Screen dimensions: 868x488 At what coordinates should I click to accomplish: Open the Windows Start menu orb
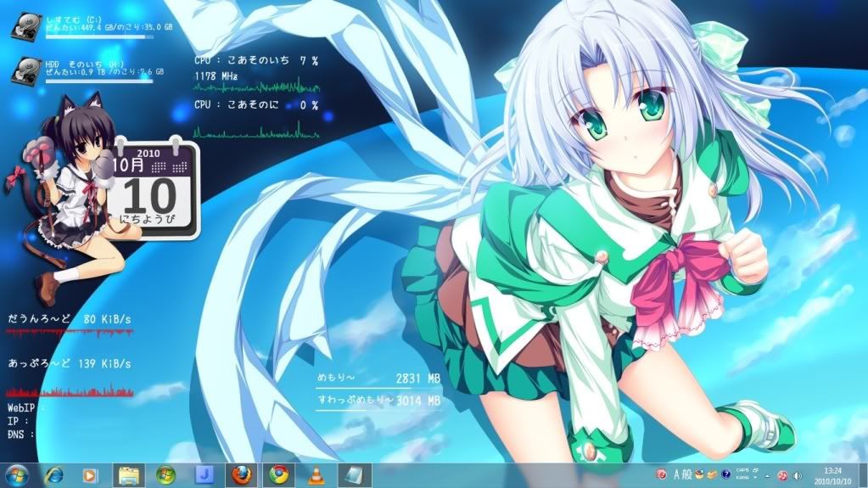[x=16, y=475]
